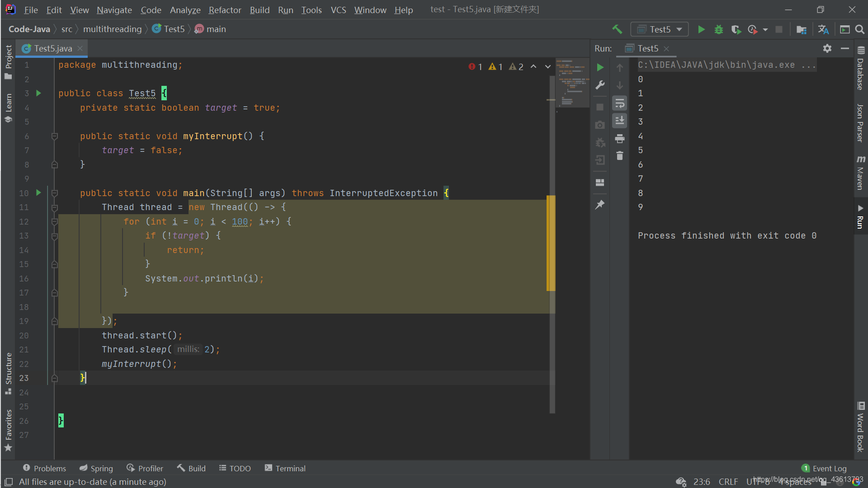This screenshot has width=868, height=488.
Task: Toggle the Maven tool window
Action: coord(860,173)
